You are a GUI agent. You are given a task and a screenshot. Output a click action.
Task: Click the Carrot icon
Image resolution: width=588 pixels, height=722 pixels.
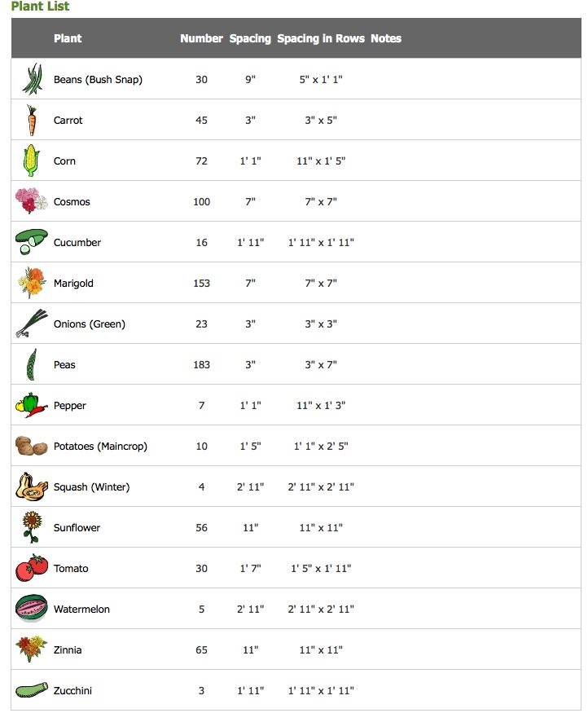(31, 120)
